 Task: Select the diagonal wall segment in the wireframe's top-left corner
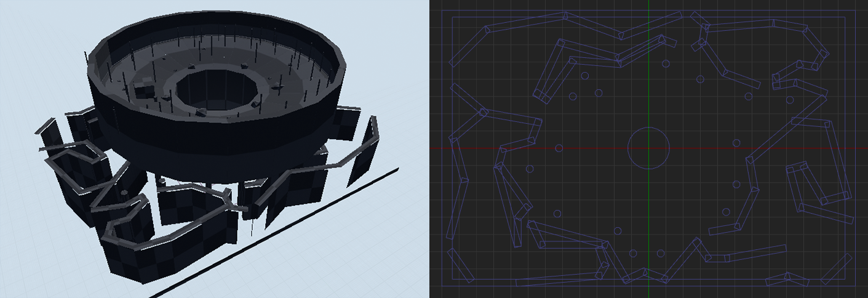(468, 45)
